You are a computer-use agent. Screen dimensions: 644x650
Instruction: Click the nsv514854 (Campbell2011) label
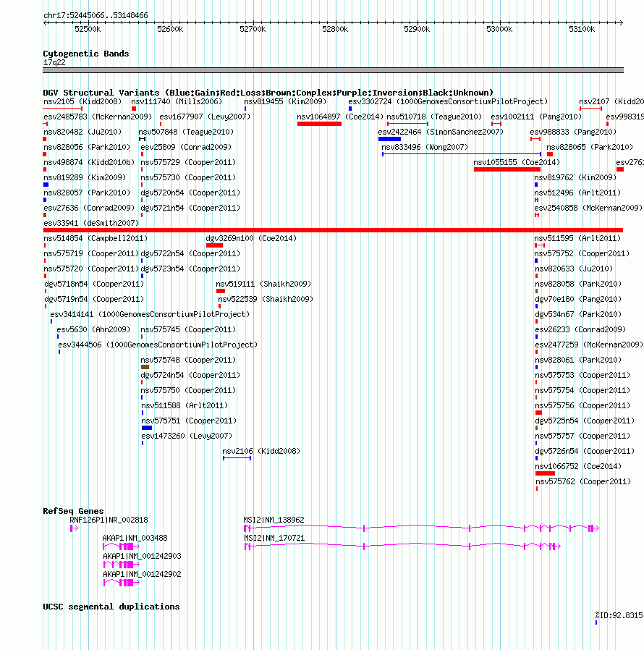pyautogui.click(x=96, y=238)
